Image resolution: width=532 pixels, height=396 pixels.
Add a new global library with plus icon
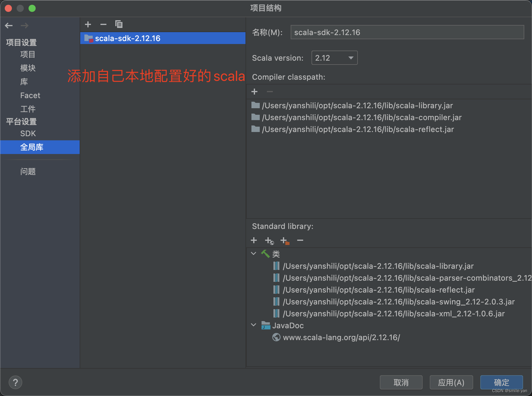pyautogui.click(x=88, y=24)
